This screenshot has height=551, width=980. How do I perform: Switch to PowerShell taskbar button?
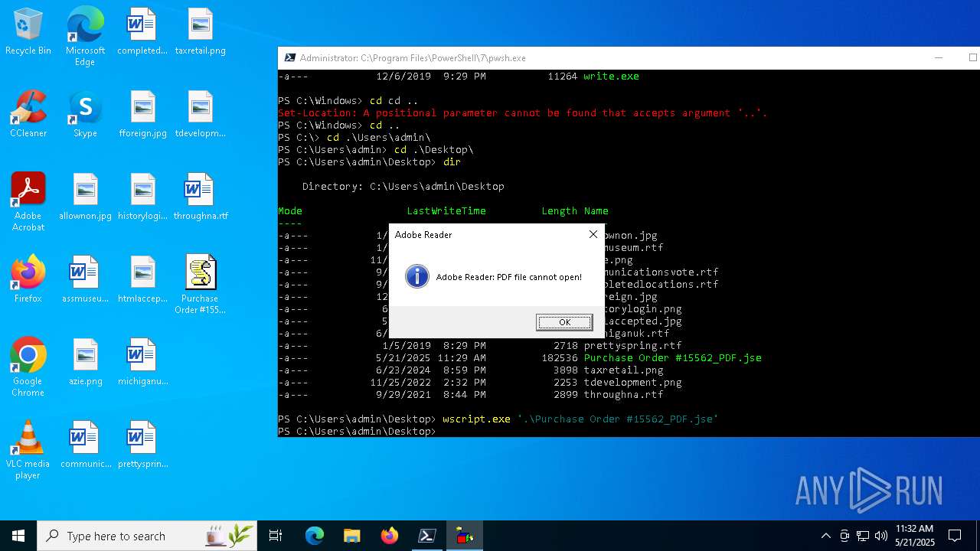(427, 536)
